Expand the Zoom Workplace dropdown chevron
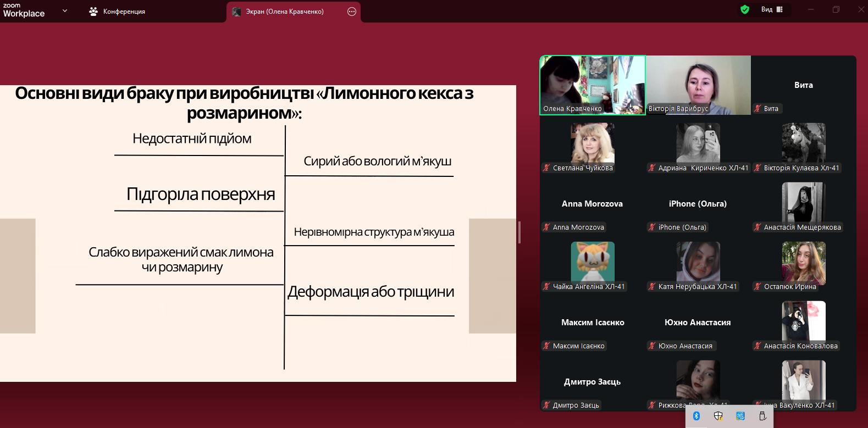The image size is (868, 428). coord(65,10)
